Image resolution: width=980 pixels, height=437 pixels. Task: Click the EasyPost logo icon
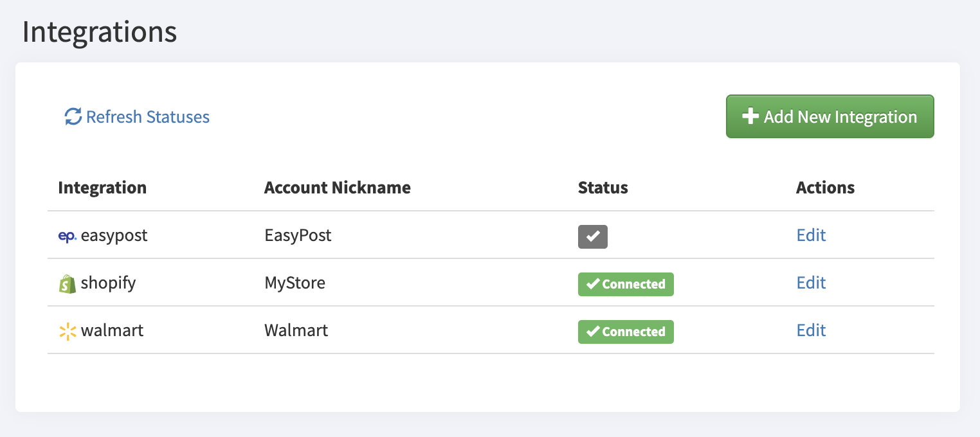point(67,236)
